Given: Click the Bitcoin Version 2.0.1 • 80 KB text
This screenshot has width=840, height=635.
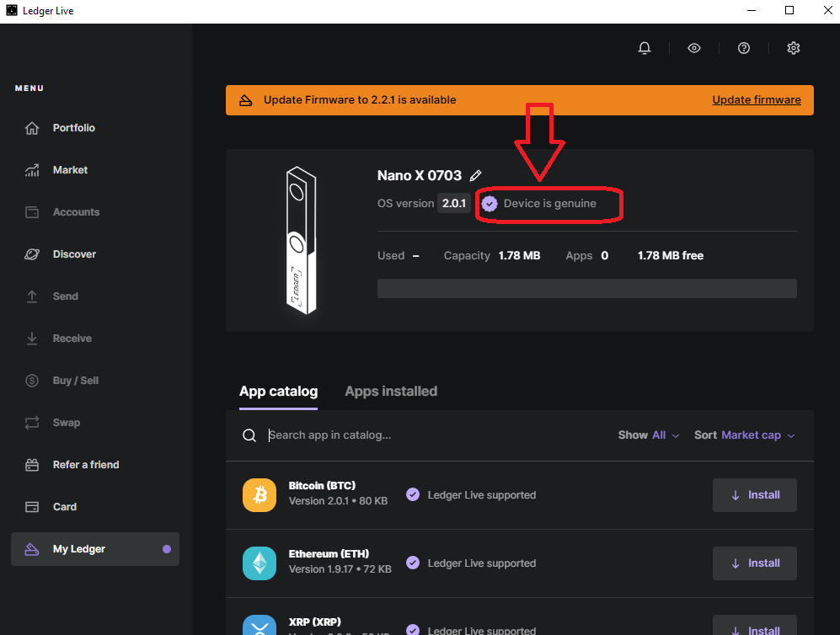Looking at the screenshot, I should pos(338,501).
